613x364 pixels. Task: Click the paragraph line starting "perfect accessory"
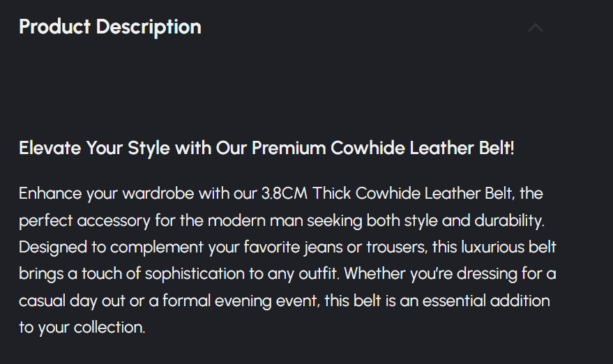(x=281, y=221)
